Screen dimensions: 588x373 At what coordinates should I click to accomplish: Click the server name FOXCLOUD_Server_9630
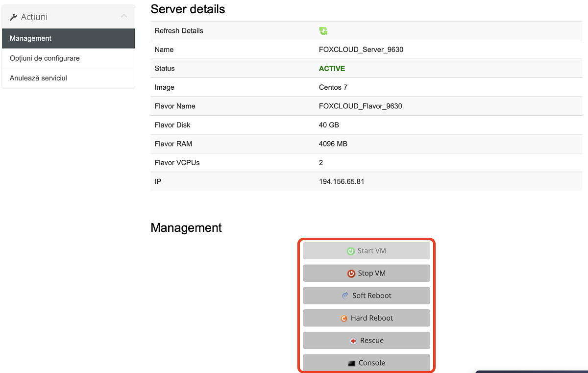pyautogui.click(x=361, y=50)
